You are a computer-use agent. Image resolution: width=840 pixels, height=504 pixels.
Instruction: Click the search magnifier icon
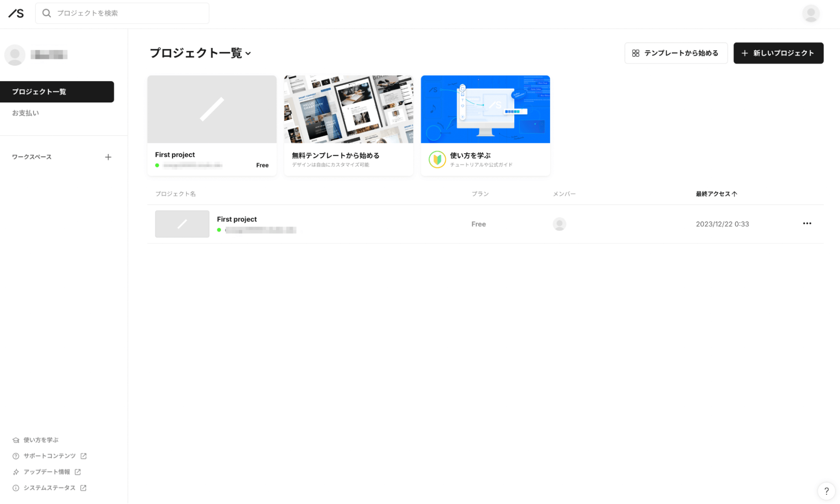click(47, 13)
